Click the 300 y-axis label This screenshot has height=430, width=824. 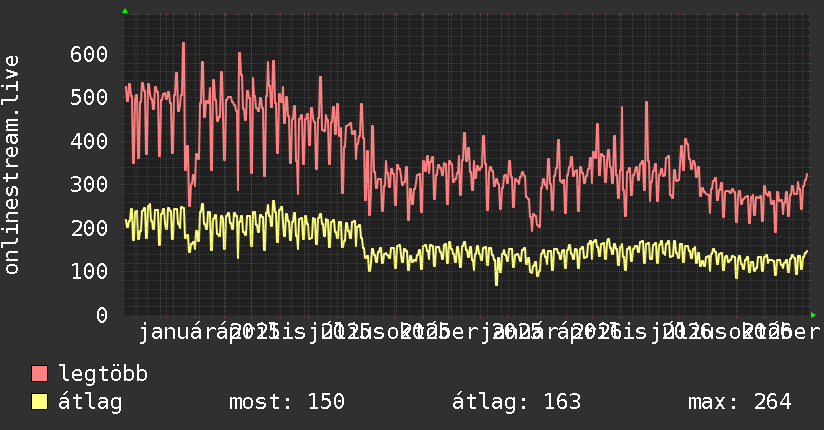89,185
